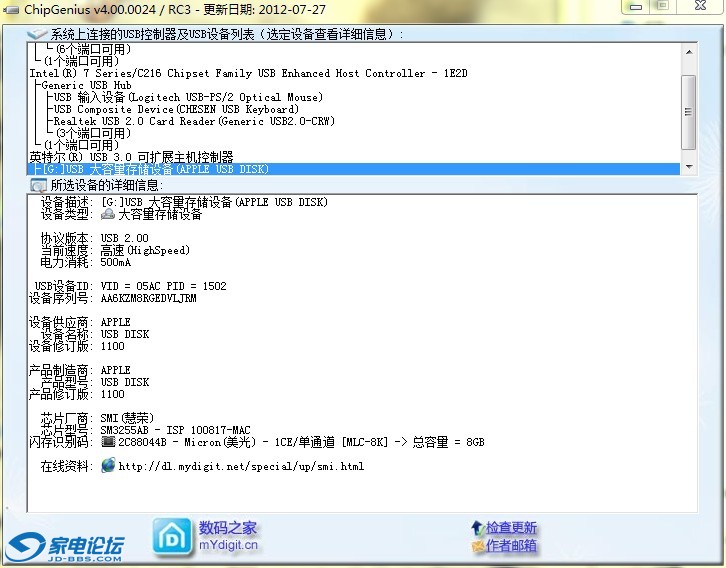This screenshot has height=568, width=726.
Task: Click the selected device details header icon
Action: pyautogui.click(x=38, y=185)
